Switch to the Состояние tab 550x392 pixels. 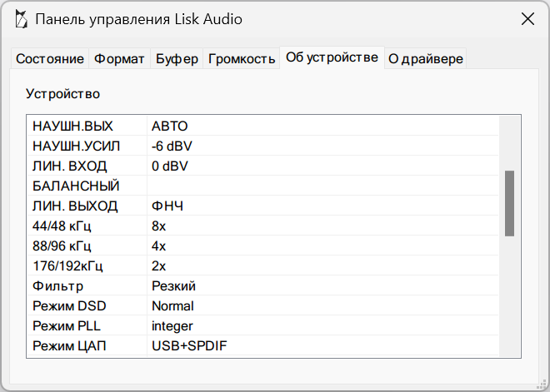(x=50, y=59)
